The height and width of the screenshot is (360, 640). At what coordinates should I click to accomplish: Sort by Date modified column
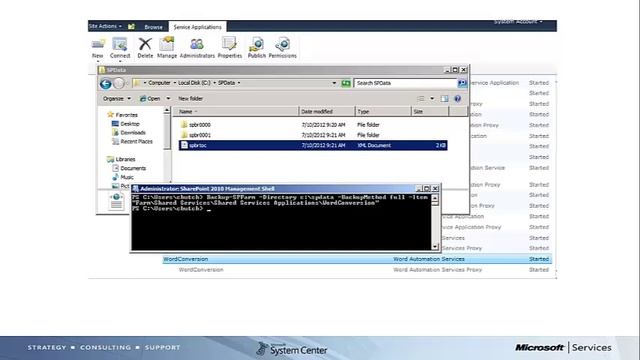pyautogui.click(x=327, y=111)
